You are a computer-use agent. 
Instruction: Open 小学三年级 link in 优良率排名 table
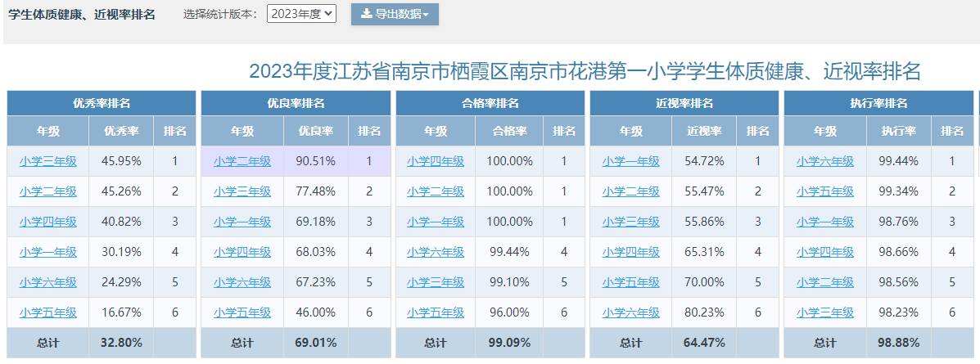click(x=242, y=191)
